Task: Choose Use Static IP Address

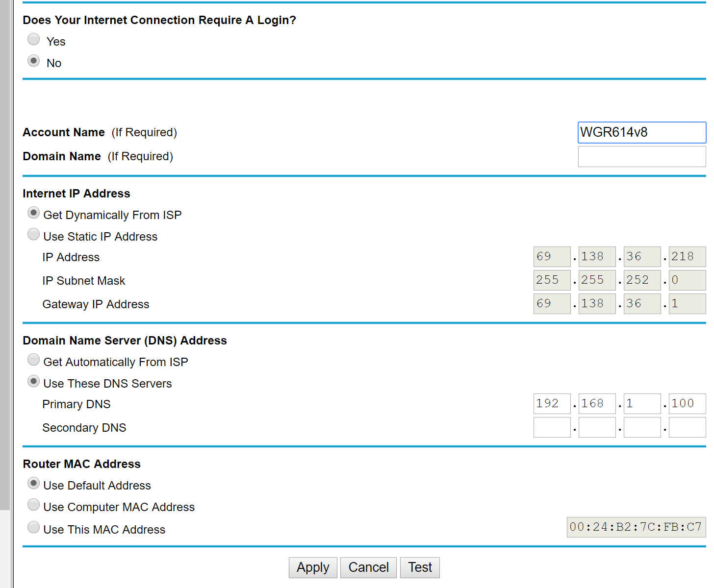Action: pos(33,234)
